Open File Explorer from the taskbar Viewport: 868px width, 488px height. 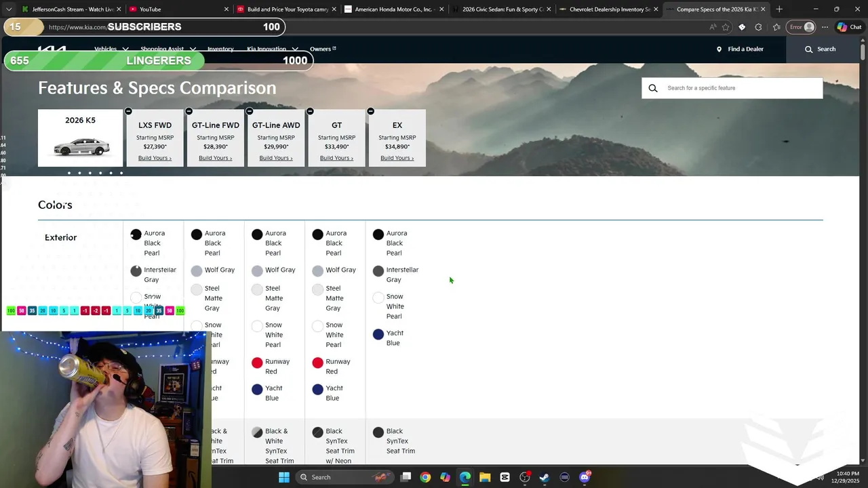(485, 477)
